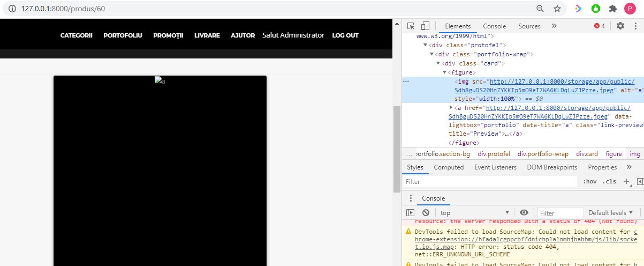Select div.portfolio-wrap in the breadcrumb
This screenshot has height=266, width=644.
click(543, 154)
